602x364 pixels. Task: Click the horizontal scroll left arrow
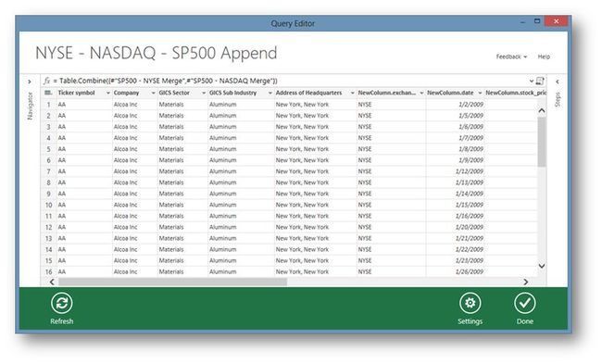pos(52,282)
